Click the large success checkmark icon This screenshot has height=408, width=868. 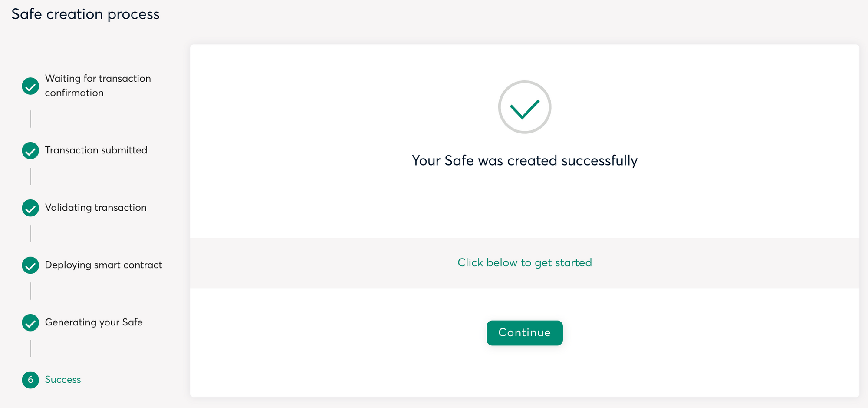(x=524, y=107)
